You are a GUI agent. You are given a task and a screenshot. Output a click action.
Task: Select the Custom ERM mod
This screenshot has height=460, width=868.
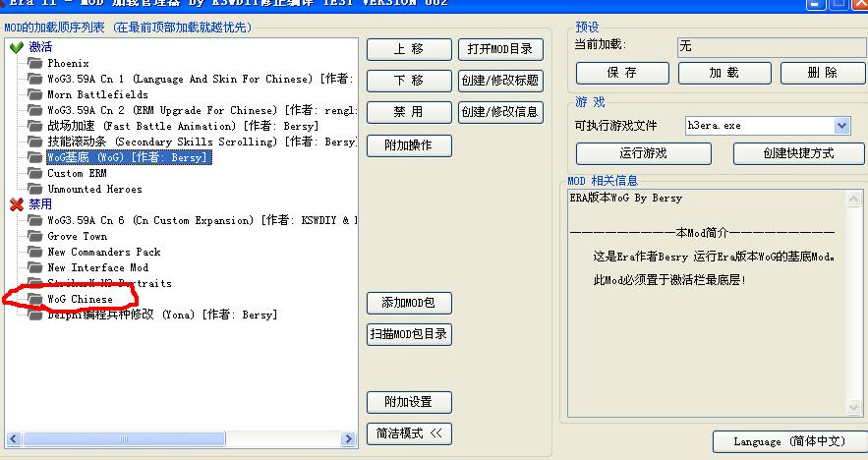[x=77, y=173]
